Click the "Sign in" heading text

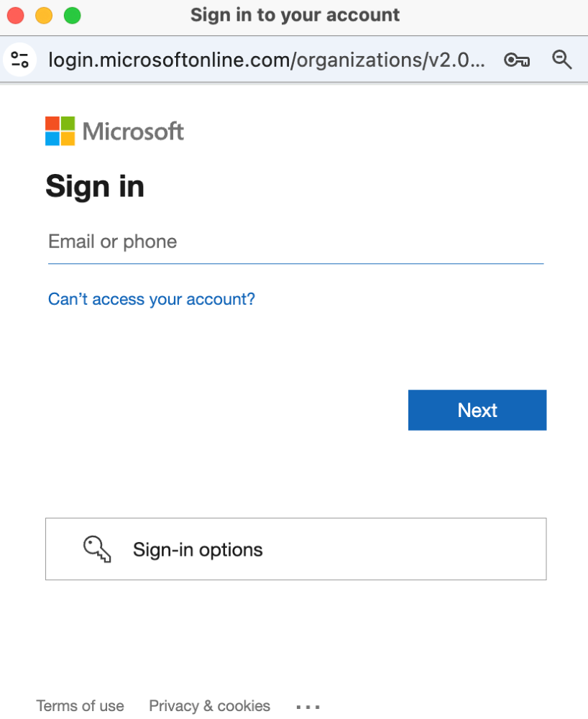tap(95, 187)
